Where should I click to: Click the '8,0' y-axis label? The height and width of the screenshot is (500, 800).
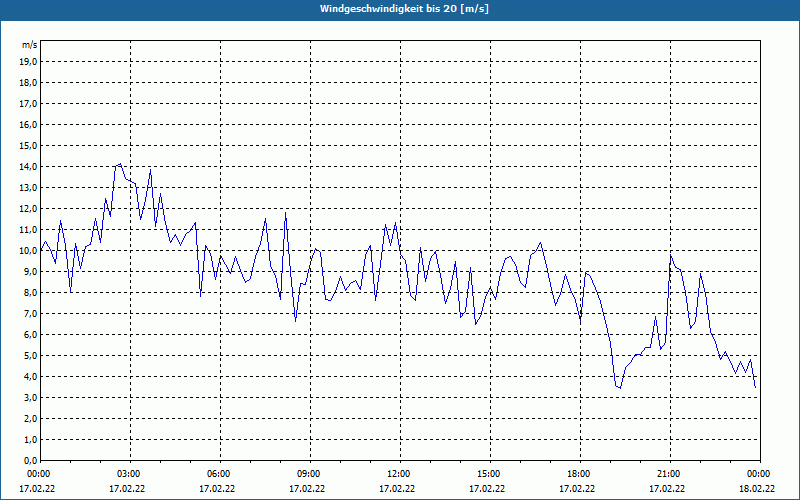(31, 293)
